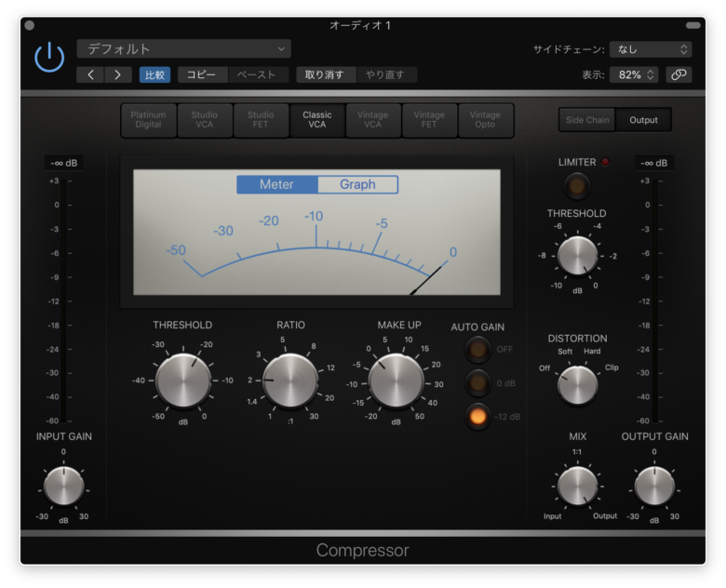Click the compressor THRESHOLD knob
This screenshot has height=588, width=726.
(x=183, y=381)
